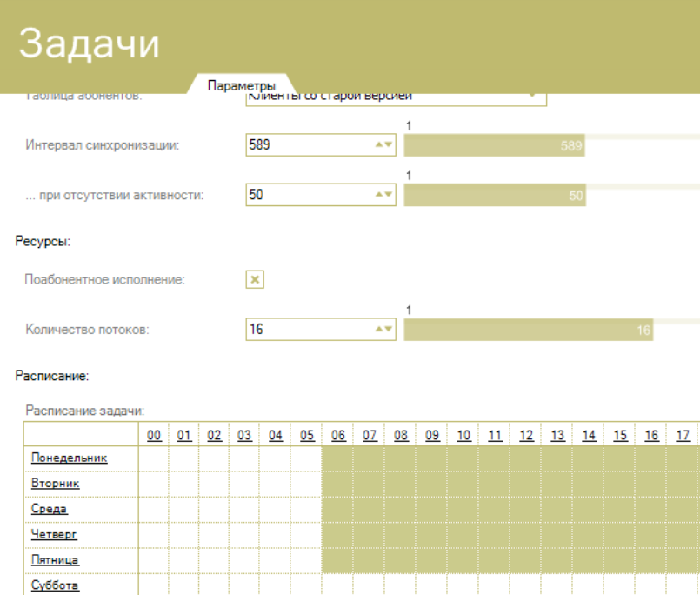
Task: Select the Вторник row link
Action: pos(55,483)
